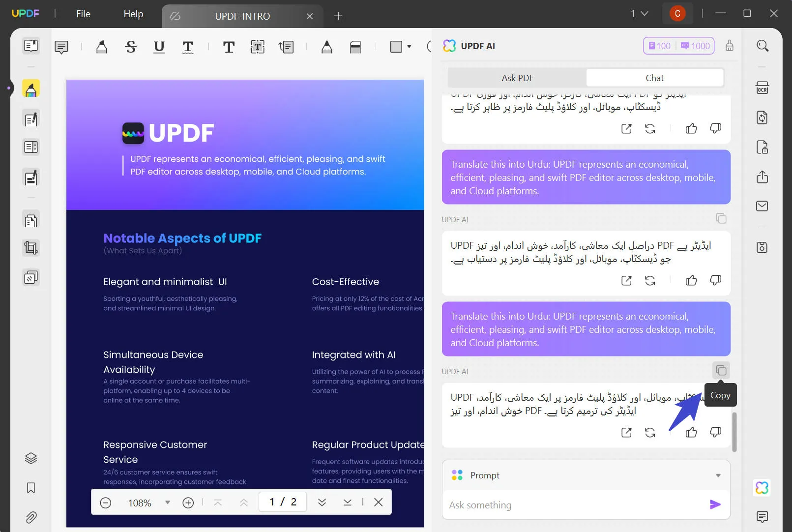Open the Bookmarks panel icon
The height and width of the screenshot is (532, 792).
click(31, 488)
